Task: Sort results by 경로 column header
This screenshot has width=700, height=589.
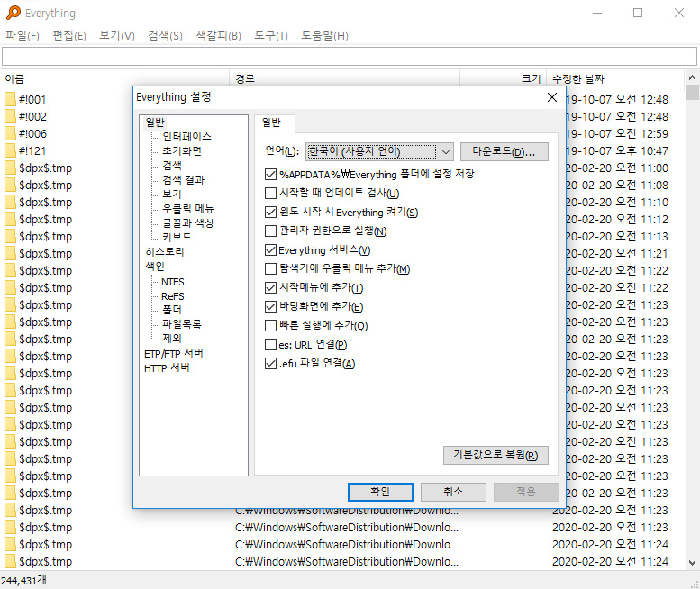Action: [344, 79]
